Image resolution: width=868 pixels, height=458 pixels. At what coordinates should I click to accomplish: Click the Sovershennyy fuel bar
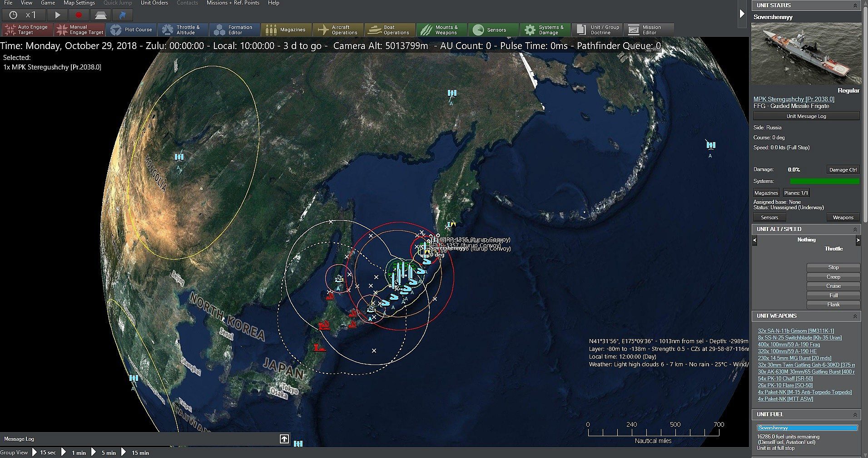click(807, 428)
